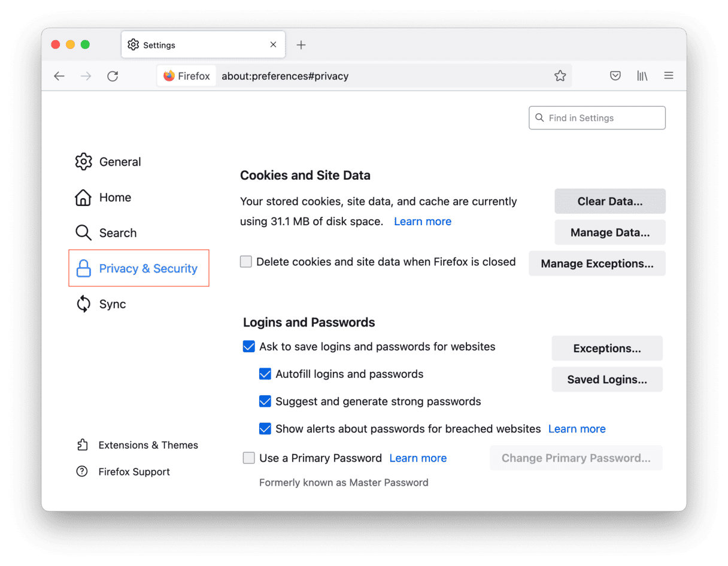Viewport: 728px width, 566px height.
Task: Click the reload page icon
Action: coord(113,76)
